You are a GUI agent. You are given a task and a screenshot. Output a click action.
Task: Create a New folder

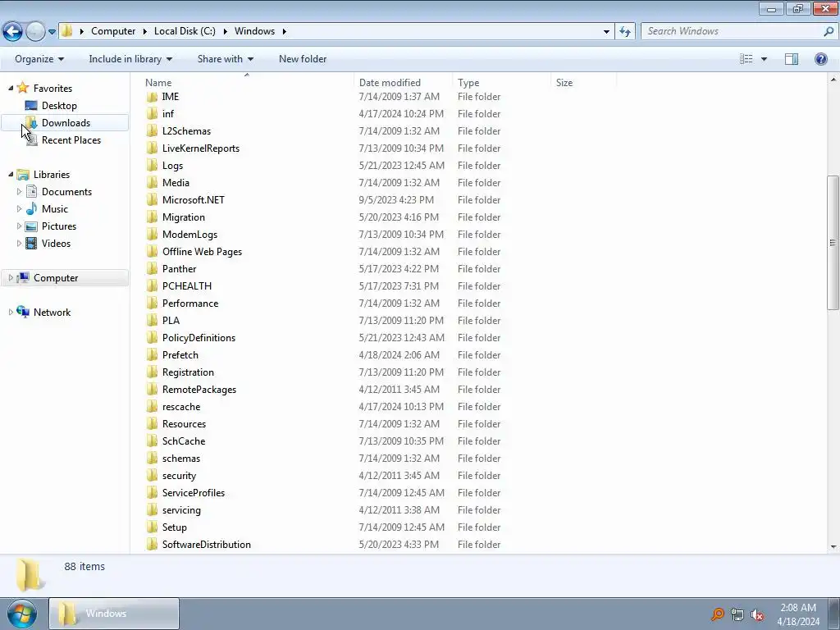[x=303, y=59]
